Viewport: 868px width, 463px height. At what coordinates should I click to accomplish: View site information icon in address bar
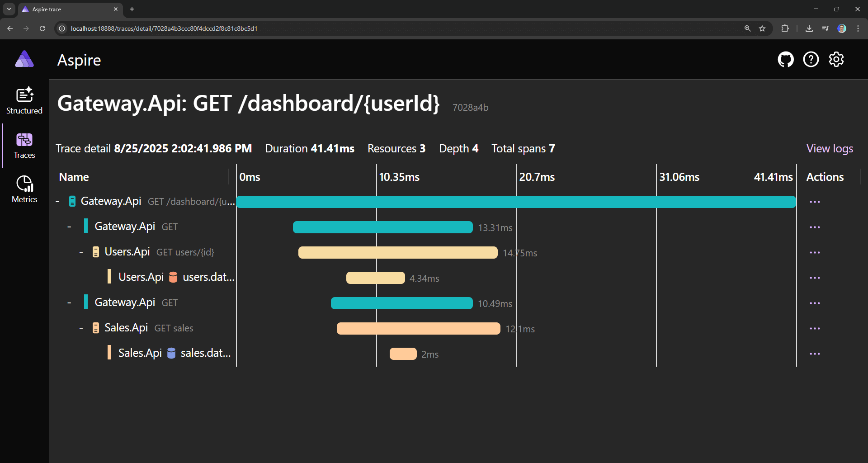[62, 28]
